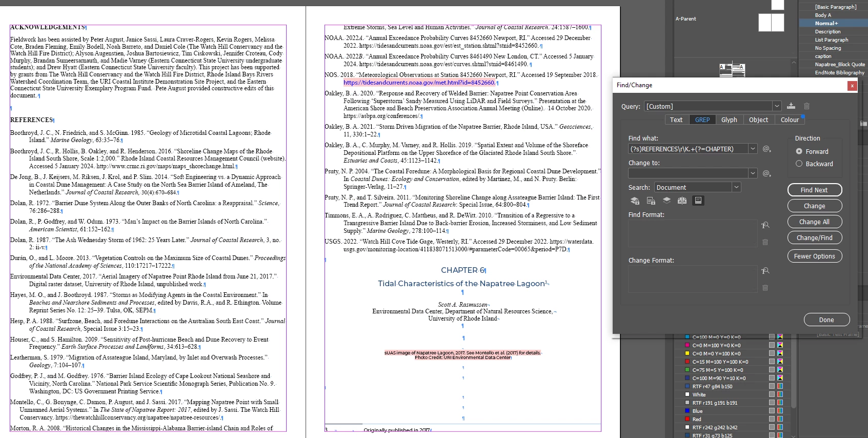This screenshot has width=868, height=438.
Task: Apply the [Basic Paragraph] style
Action: (836, 7)
